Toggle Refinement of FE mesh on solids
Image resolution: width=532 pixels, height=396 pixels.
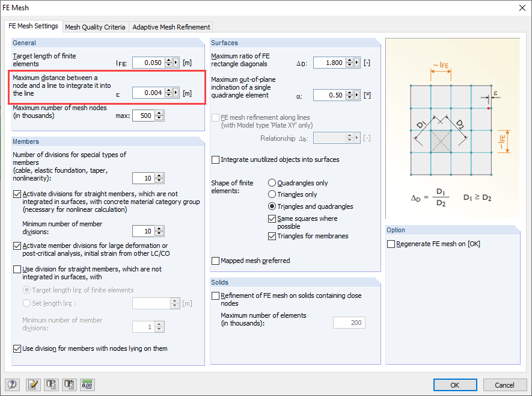point(215,295)
